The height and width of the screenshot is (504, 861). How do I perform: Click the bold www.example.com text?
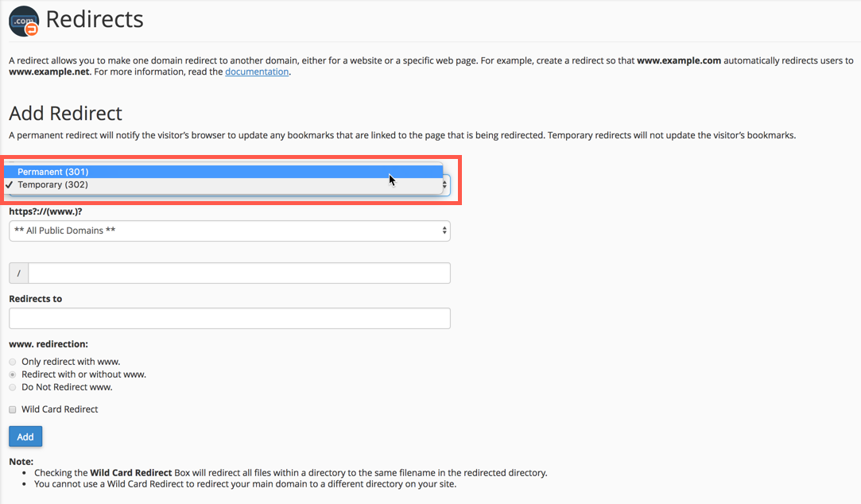[679, 60]
